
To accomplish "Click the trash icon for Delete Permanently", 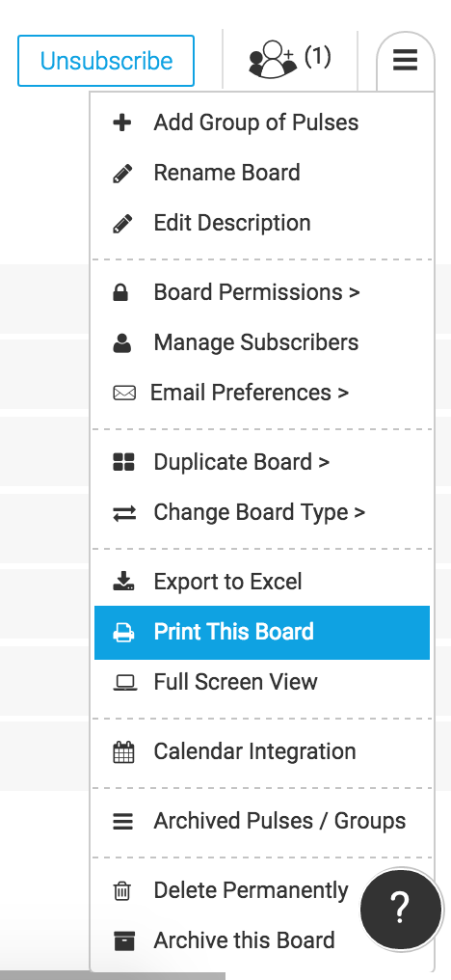I will tap(122, 890).
